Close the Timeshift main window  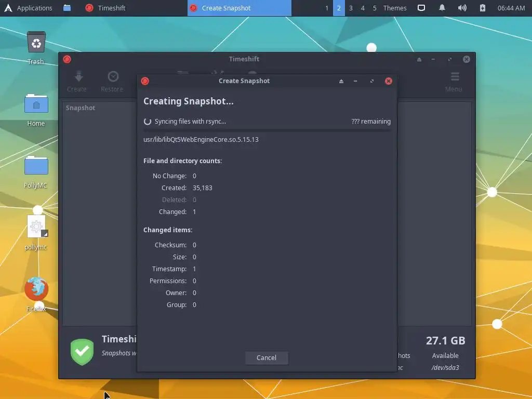point(467,59)
